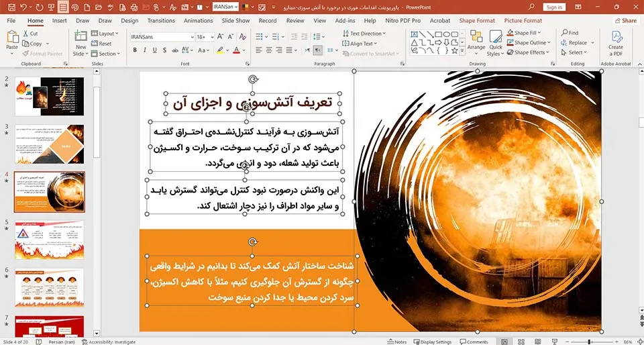
Task: Switch to Slide Sorter view icon
Action: pyautogui.click(x=521, y=342)
